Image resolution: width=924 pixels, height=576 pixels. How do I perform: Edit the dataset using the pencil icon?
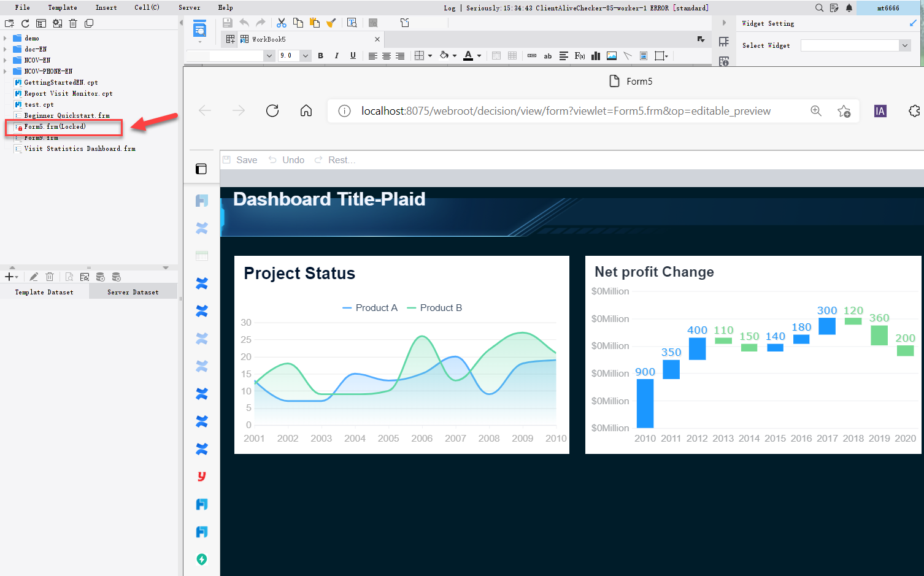34,277
